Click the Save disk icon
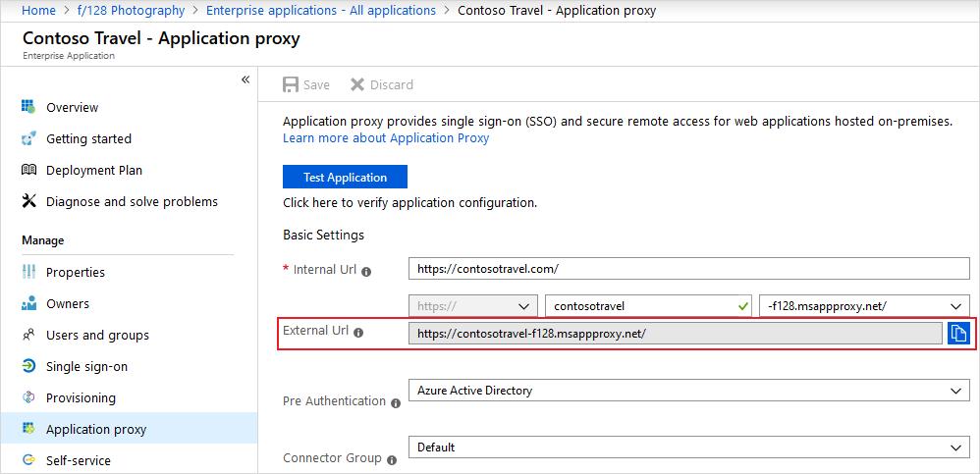The width and height of the screenshot is (980, 474). 291,84
